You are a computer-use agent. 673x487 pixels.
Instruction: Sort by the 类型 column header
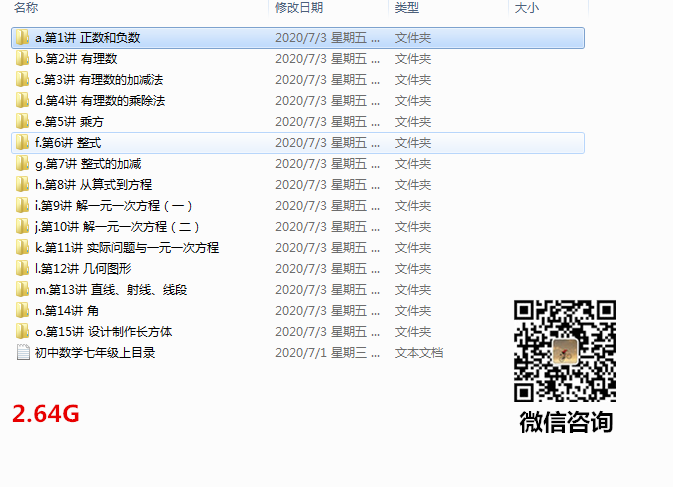click(406, 8)
